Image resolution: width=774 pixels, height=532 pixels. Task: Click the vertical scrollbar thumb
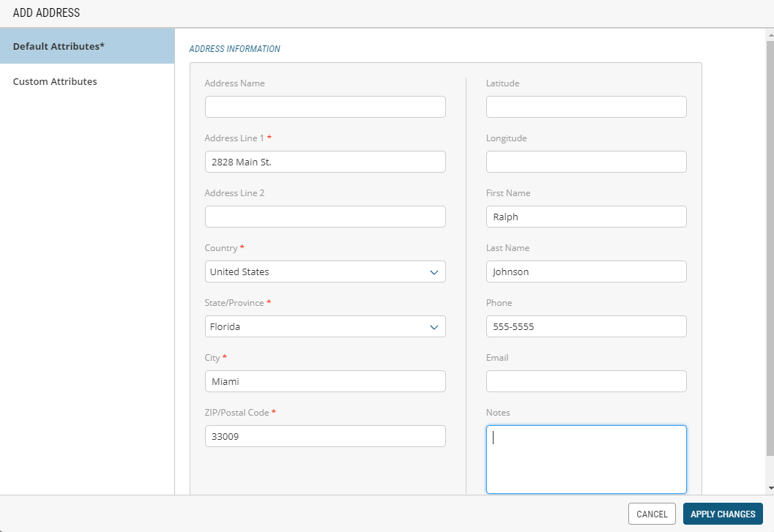point(770,241)
